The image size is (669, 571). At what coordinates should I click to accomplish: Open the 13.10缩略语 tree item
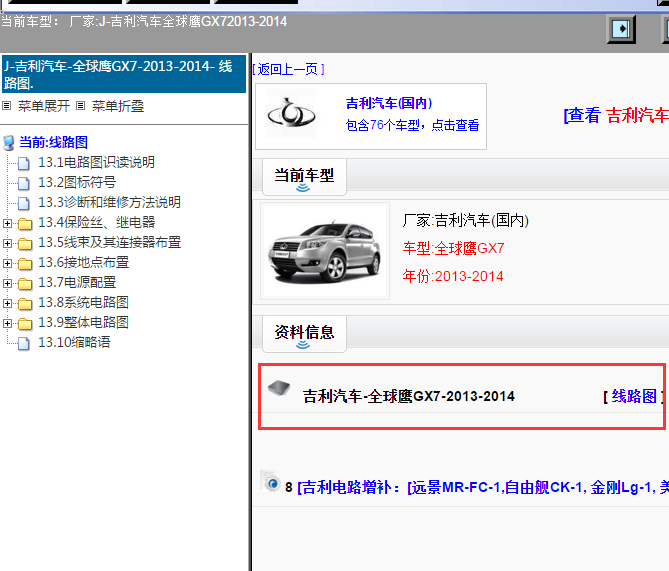pyautogui.click(x=74, y=342)
